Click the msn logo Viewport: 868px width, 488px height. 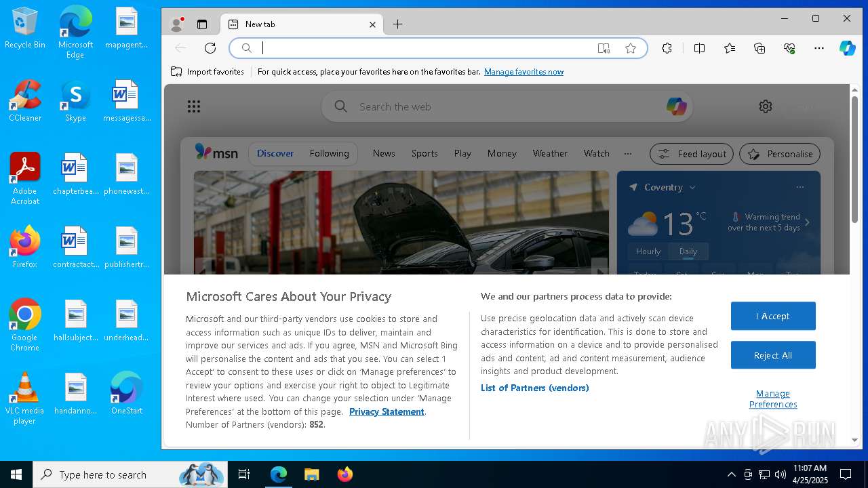pyautogui.click(x=216, y=152)
